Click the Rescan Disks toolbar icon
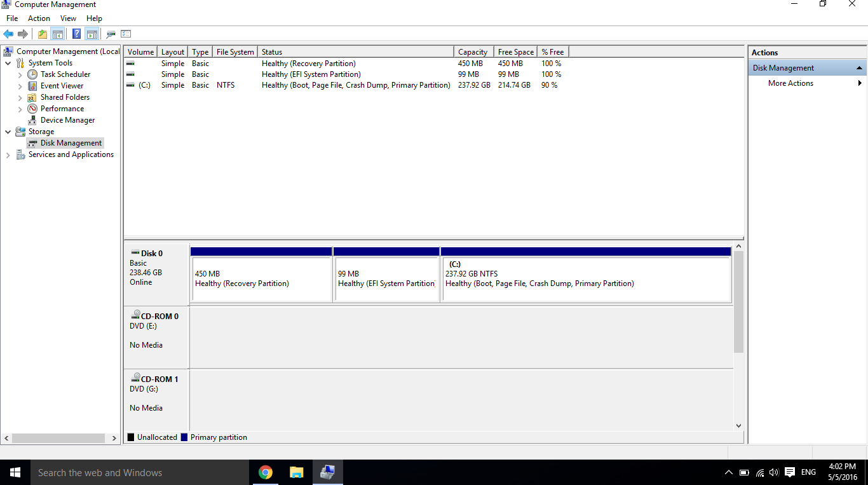The image size is (868, 485). 111,34
